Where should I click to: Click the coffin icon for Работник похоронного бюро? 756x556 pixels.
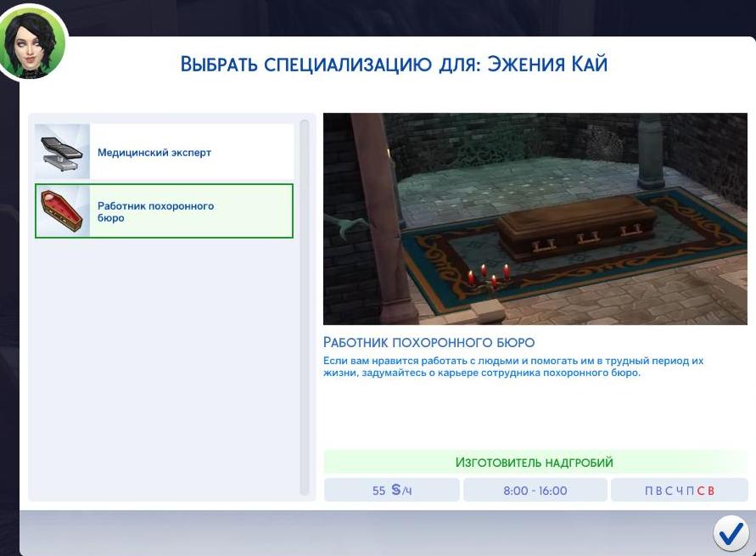point(62,211)
